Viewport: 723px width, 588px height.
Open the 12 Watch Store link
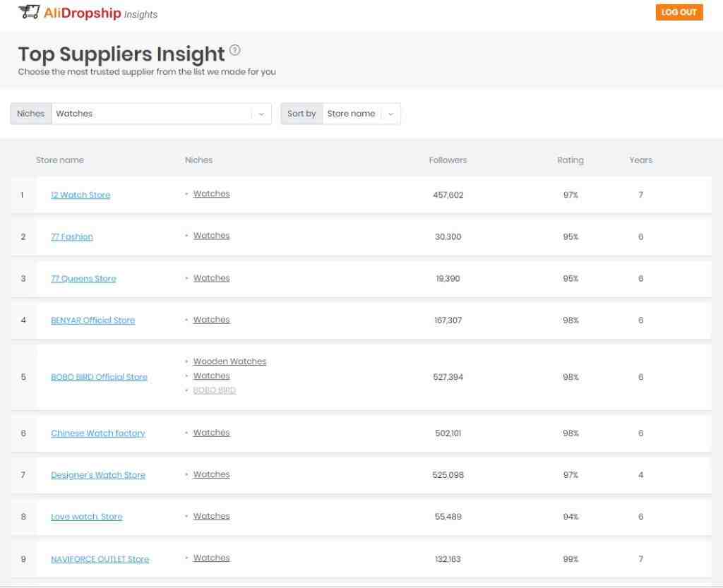(80, 195)
